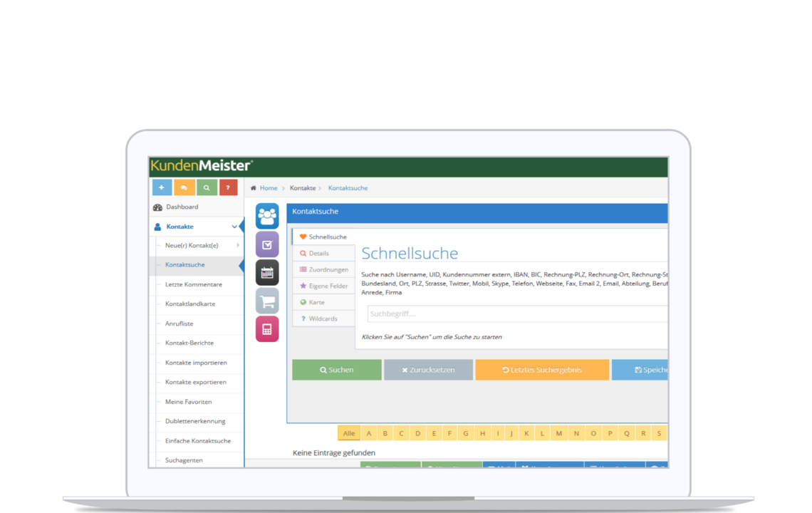Switch to the Karte tab
Image resolution: width=812 pixels, height=513 pixels.
coord(323,303)
